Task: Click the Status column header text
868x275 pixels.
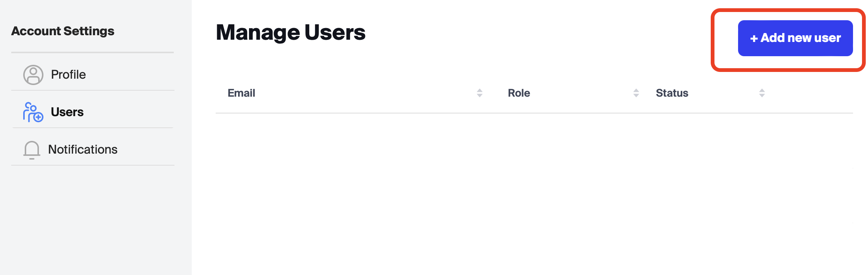Action: click(x=672, y=93)
